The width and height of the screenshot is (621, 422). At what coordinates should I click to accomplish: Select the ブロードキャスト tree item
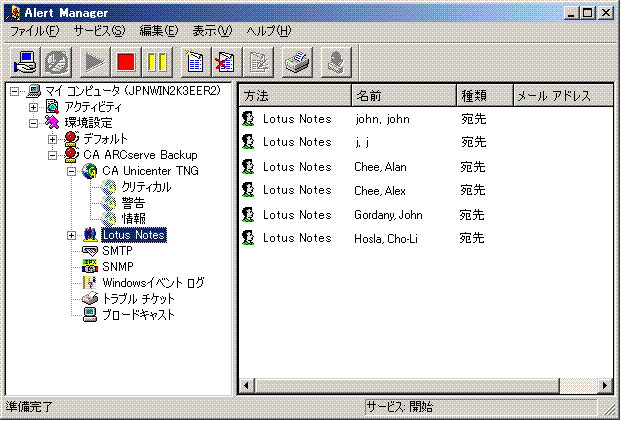(x=138, y=315)
